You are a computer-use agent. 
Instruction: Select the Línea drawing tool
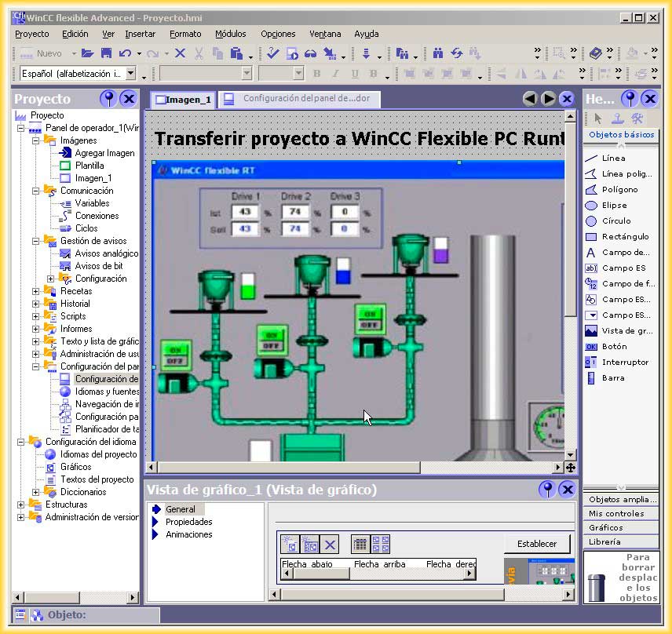click(613, 158)
